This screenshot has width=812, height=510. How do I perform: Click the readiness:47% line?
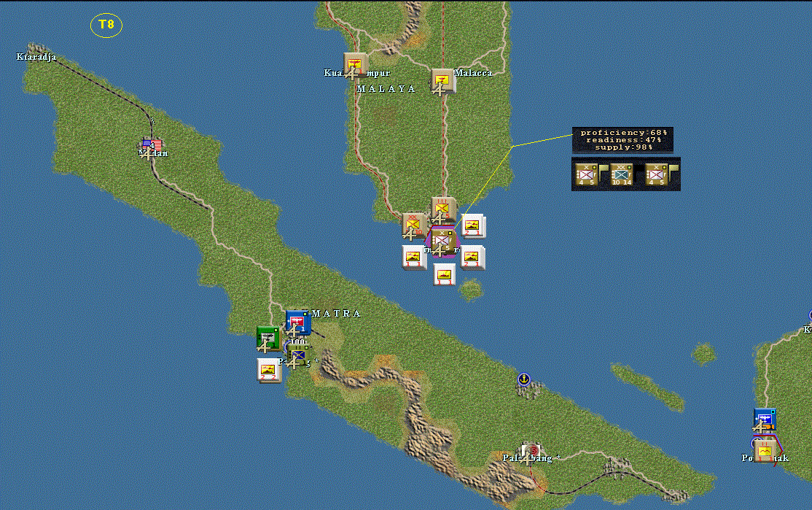pyautogui.click(x=623, y=140)
